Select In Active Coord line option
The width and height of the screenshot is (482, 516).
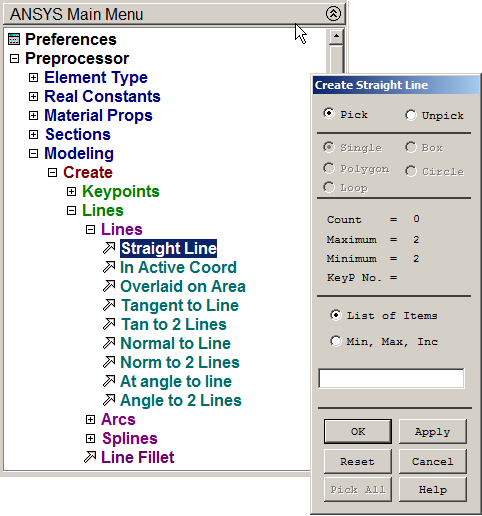(178, 267)
